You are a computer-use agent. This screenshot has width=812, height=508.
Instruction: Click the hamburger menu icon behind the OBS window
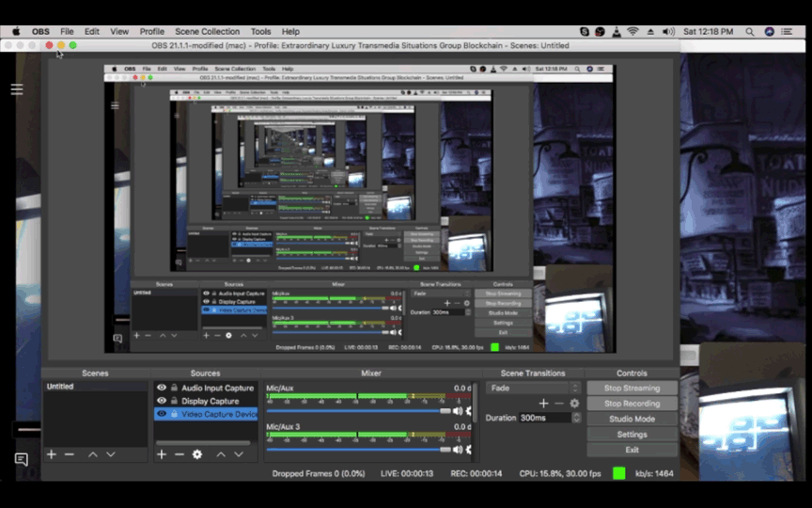click(x=17, y=89)
